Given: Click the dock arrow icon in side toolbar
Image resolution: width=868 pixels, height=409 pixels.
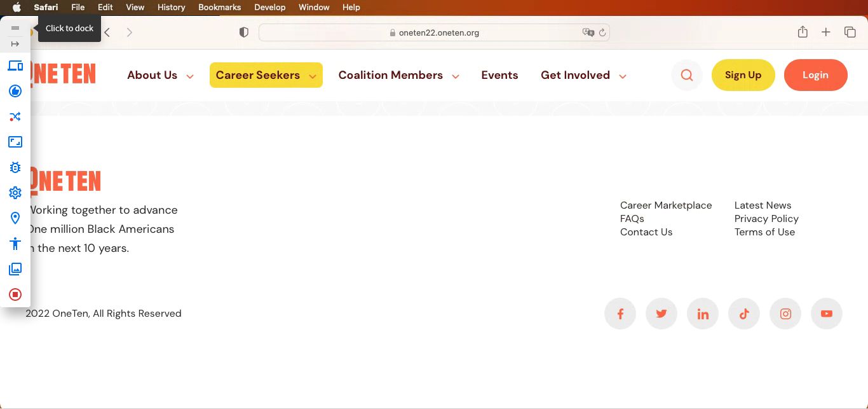Looking at the screenshot, I should [x=15, y=44].
